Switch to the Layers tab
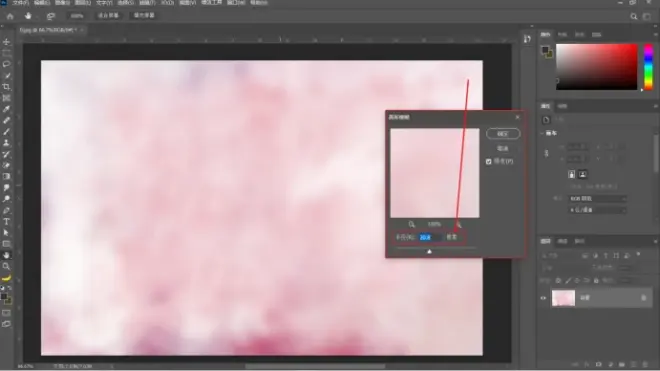 [546, 241]
